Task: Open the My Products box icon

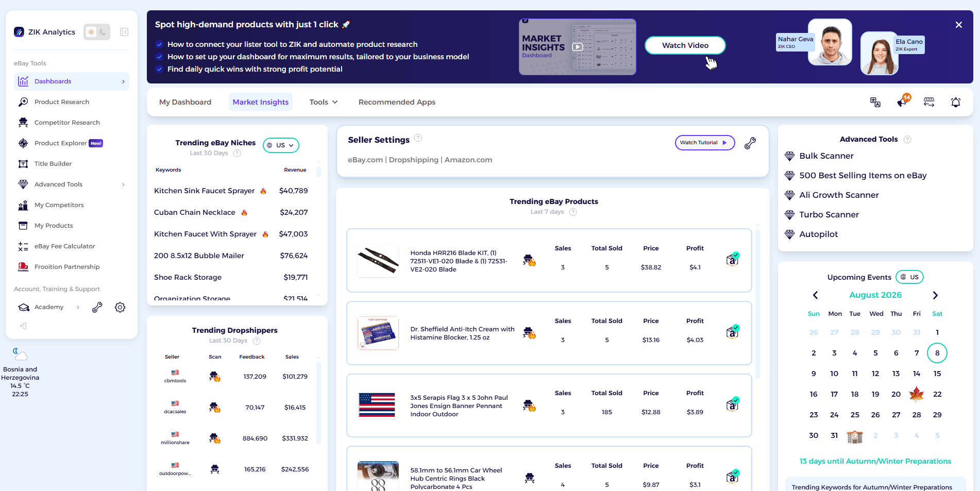Action: click(x=23, y=226)
